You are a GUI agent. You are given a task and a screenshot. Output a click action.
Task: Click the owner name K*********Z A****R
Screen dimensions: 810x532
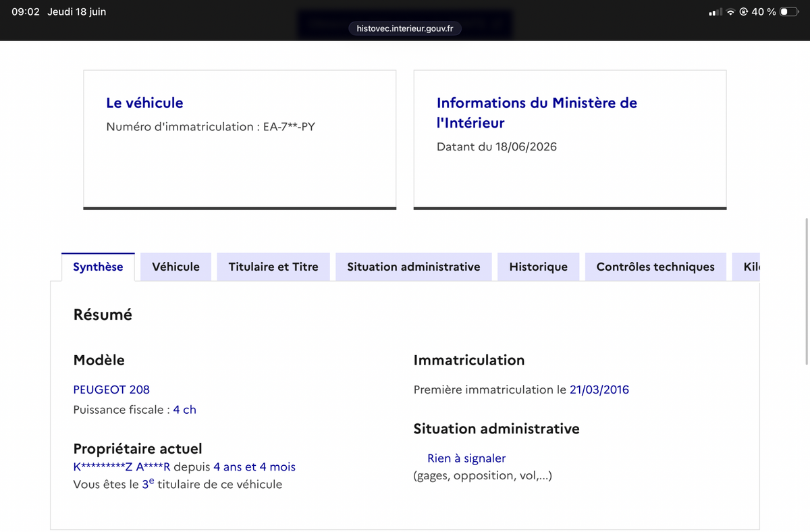[x=122, y=467]
